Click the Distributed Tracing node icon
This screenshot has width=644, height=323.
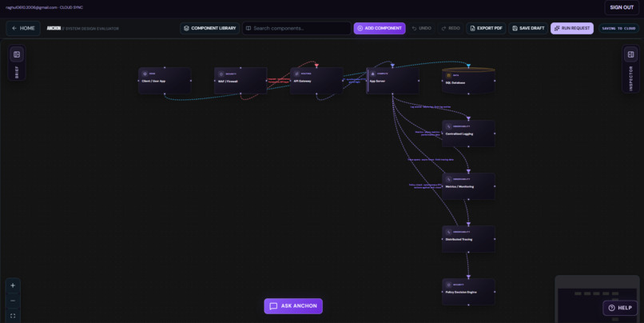click(448, 232)
